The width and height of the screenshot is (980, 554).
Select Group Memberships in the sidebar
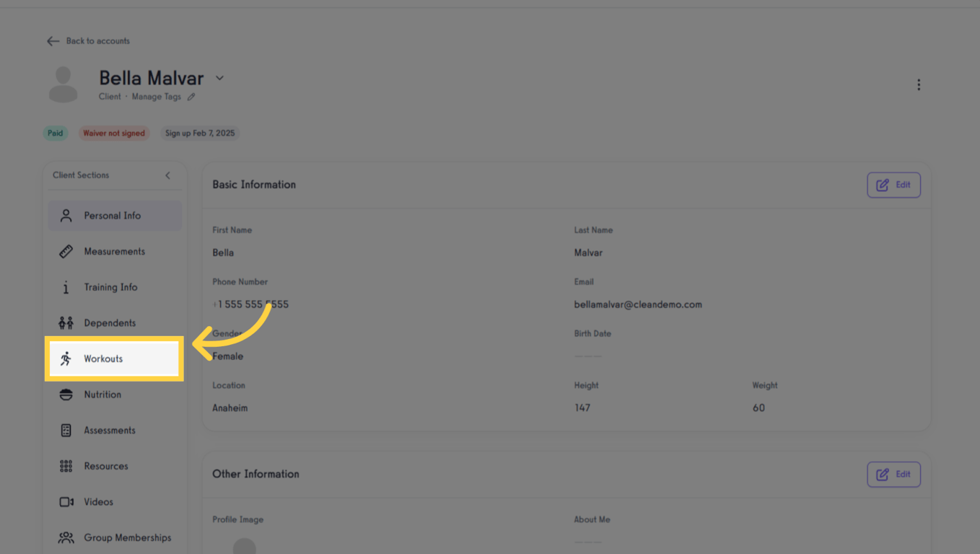127,537
